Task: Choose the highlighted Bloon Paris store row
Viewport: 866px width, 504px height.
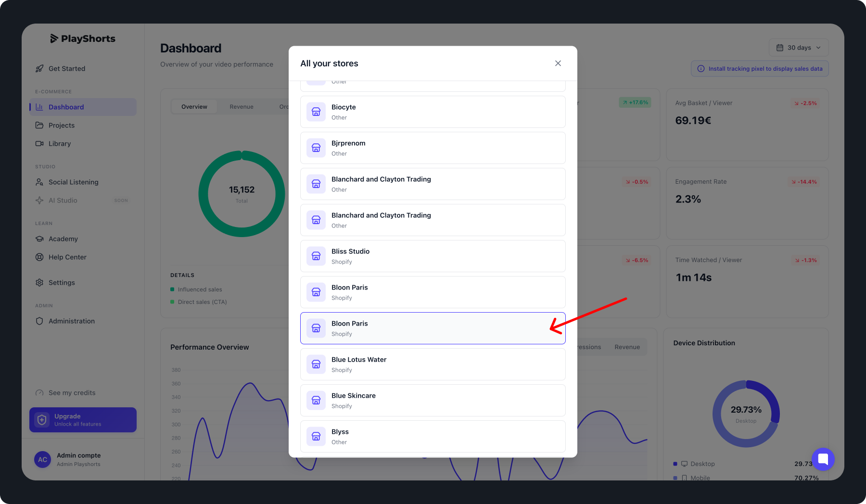Action: (433, 328)
